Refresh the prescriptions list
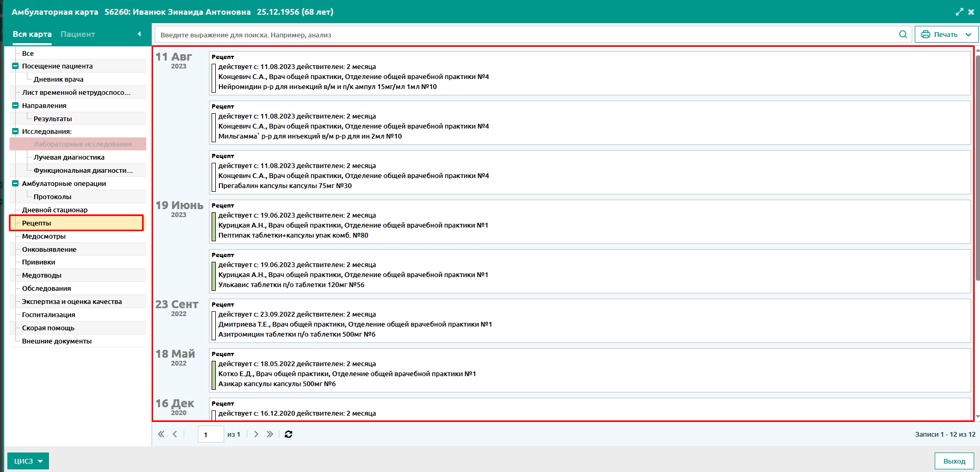 pos(288,434)
